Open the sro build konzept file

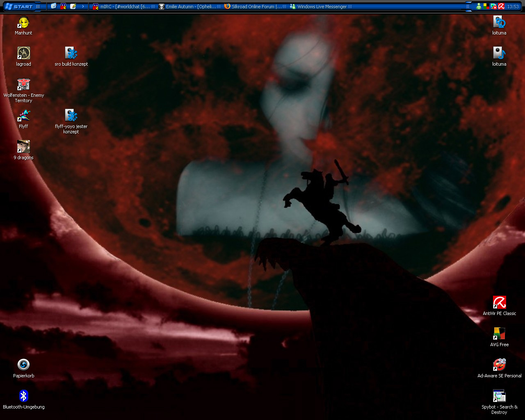pyautogui.click(x=71, y=54)
